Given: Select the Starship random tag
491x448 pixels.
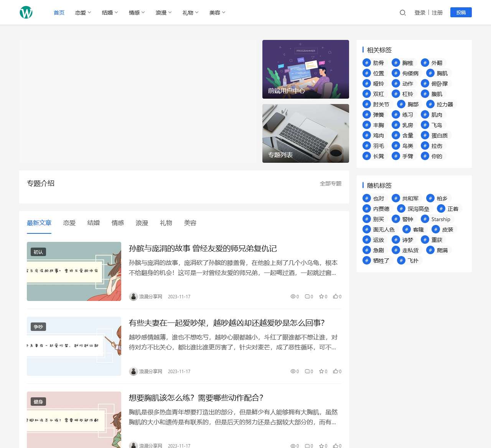Looking at the screenshot, I should (x=437, y=219).
